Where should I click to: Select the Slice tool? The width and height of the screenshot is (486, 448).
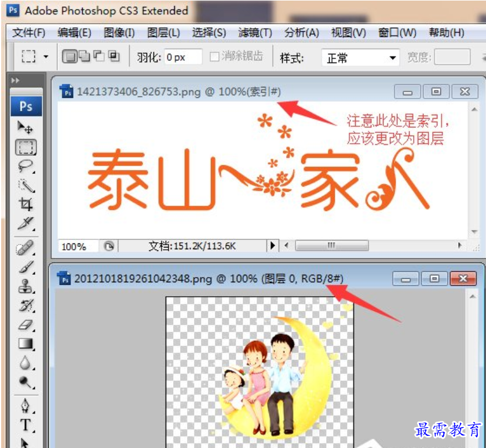click(25, 224)
